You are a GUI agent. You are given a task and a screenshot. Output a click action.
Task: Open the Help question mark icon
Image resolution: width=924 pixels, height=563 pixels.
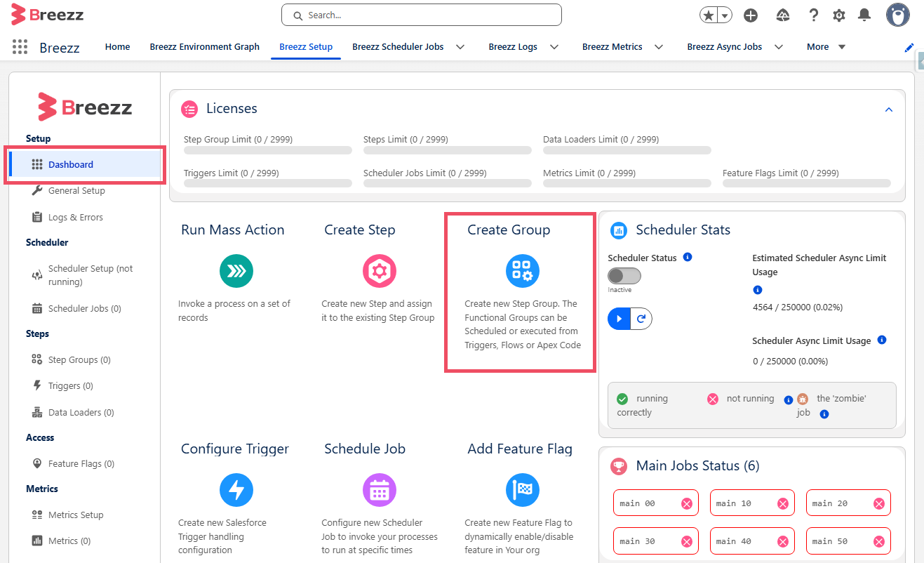pyautogui.click(x=813, y=15)
